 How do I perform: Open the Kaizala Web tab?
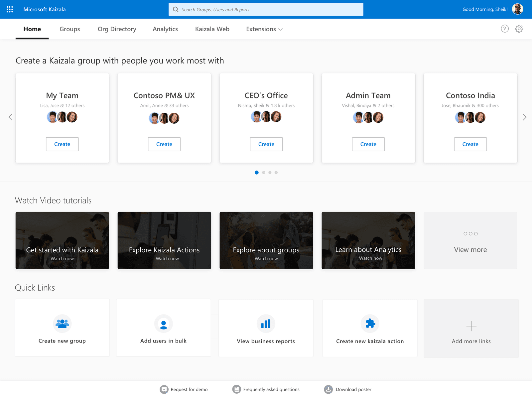(x=212, y=29)
